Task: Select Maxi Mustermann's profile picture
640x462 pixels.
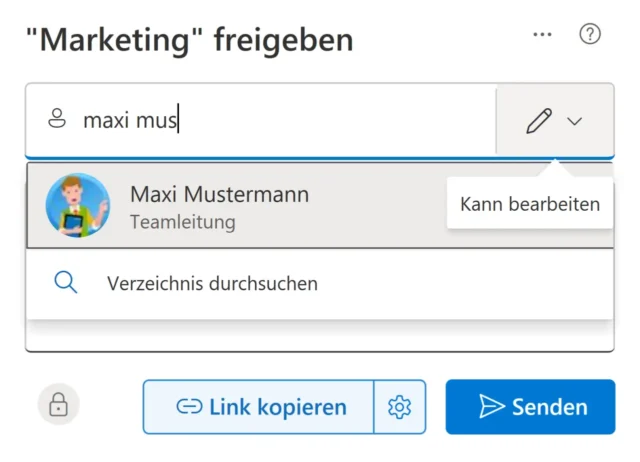Action: [x=78, y=205]
